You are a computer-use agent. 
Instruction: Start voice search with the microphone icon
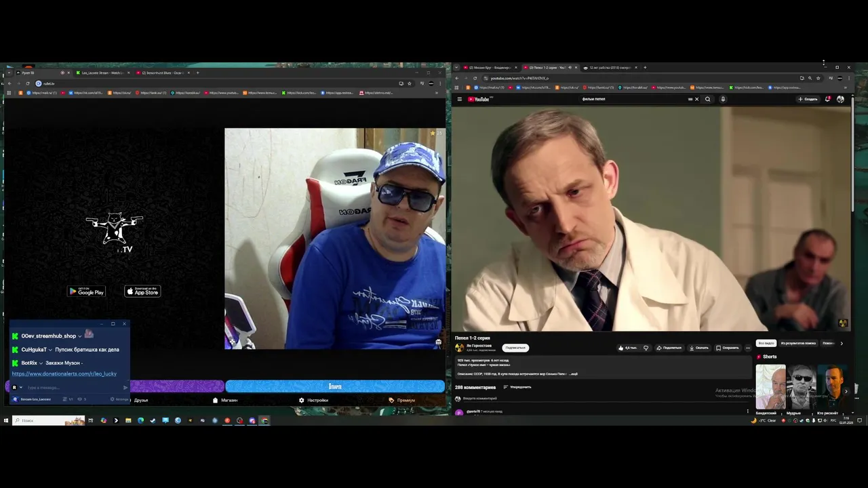pos(723,99)
